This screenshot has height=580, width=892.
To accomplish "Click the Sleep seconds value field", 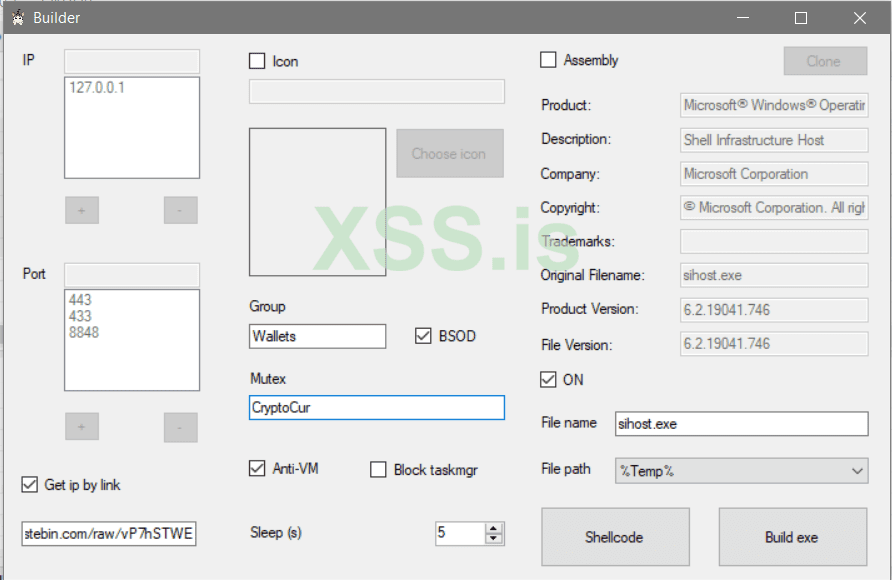I will pyautogui.click(x=460, y=533).
